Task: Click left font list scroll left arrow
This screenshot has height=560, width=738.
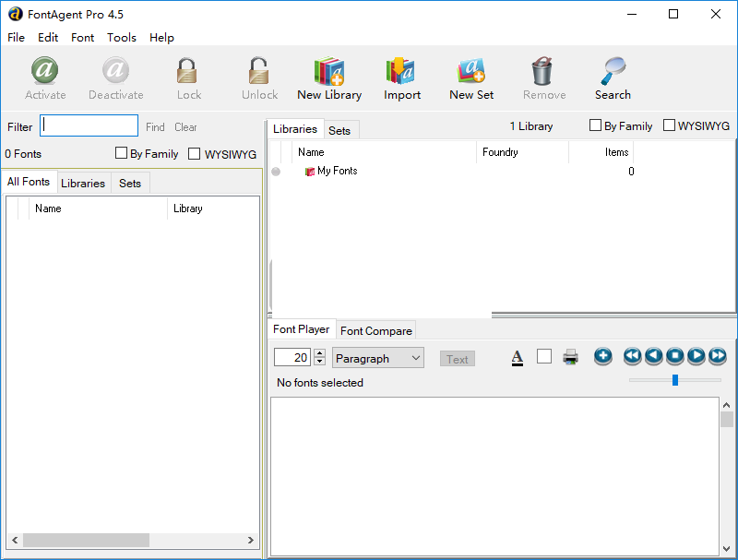Action: pyautogui.click(x=15, y=541)
